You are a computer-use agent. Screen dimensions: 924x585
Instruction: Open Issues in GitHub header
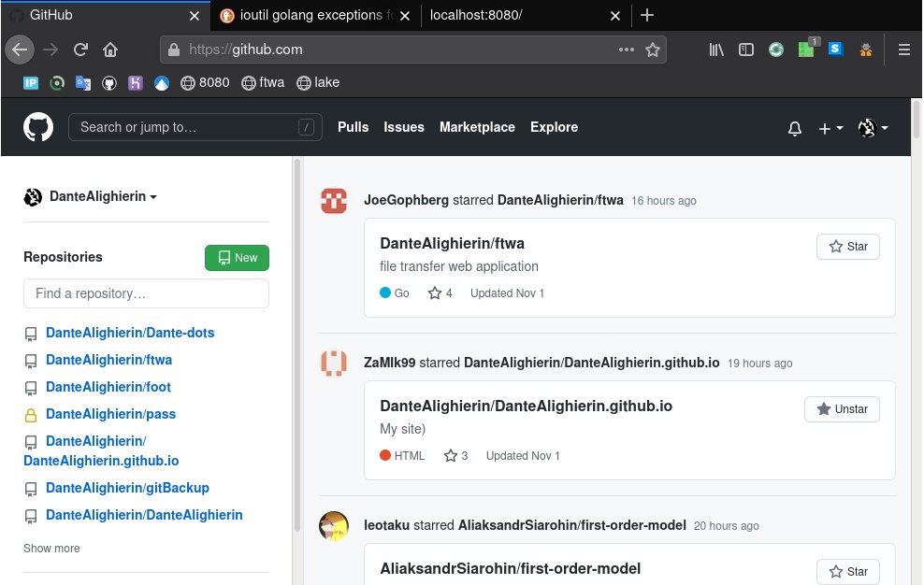(x=404, y=127)
